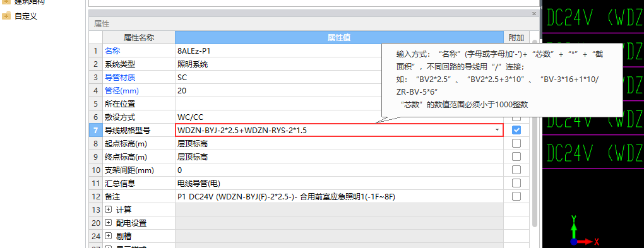The width and height of the screenshot is (644, 248).
Task: Click the 属性值 column header
Action: 339,38
